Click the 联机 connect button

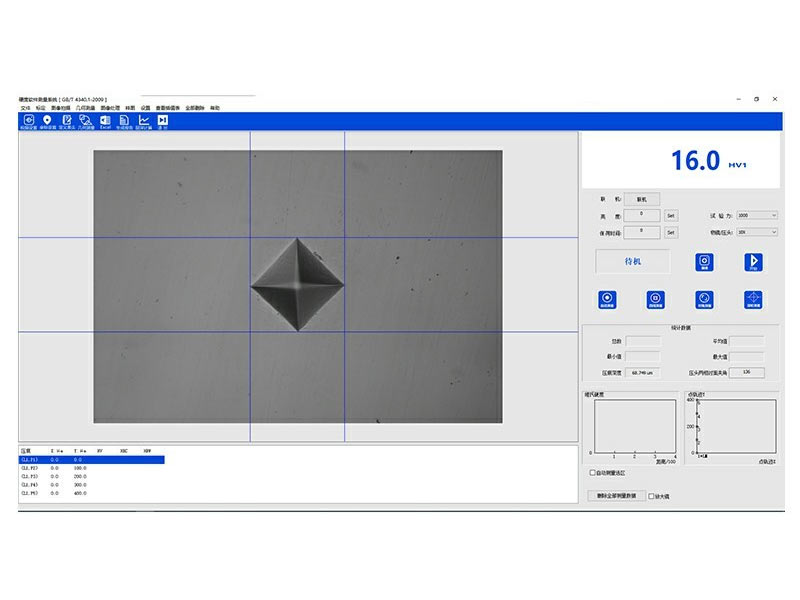click(641, 199)
